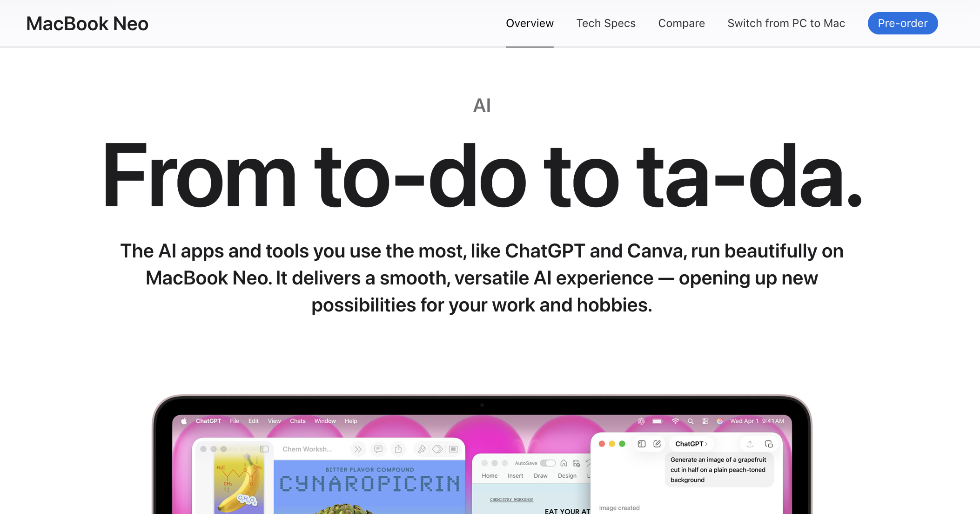980x514 pixels.
Task: Click the Cynaropicrin slide canvas
Action: tap(369, 487)
